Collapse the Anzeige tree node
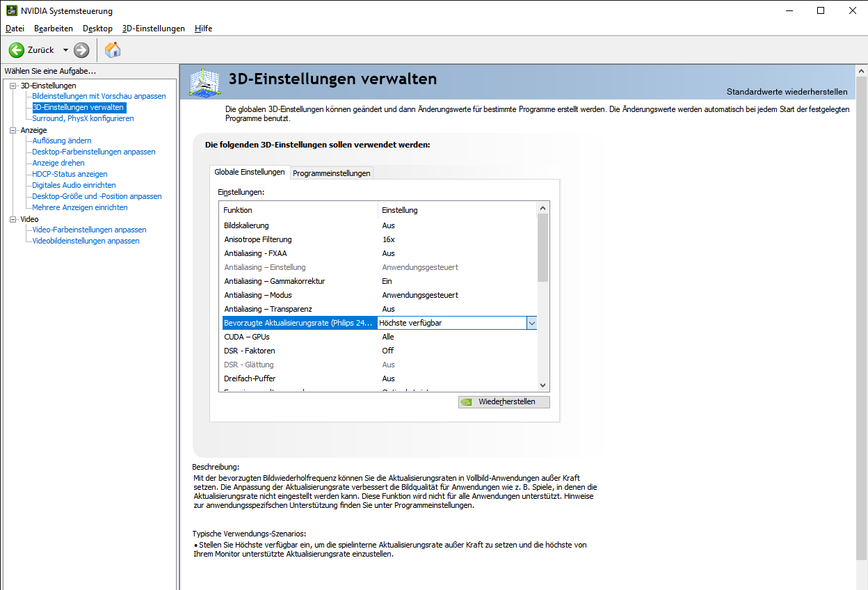Screen dimensions: 868x590 pyautogui.click(x=13, y=130)
